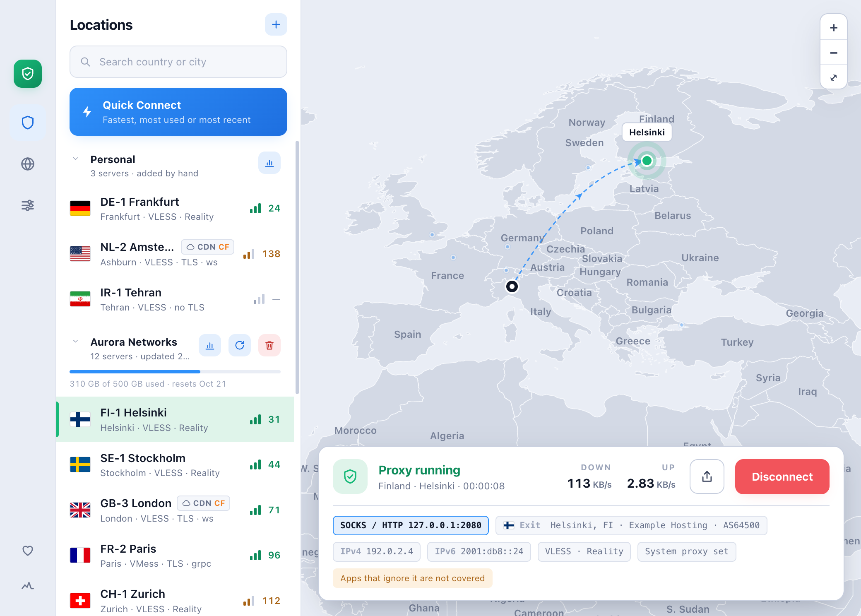Select the FR-2 Paris server
The width and height of the screenshot is (861, 616).
pyautogui.click(x=175, y=555)
